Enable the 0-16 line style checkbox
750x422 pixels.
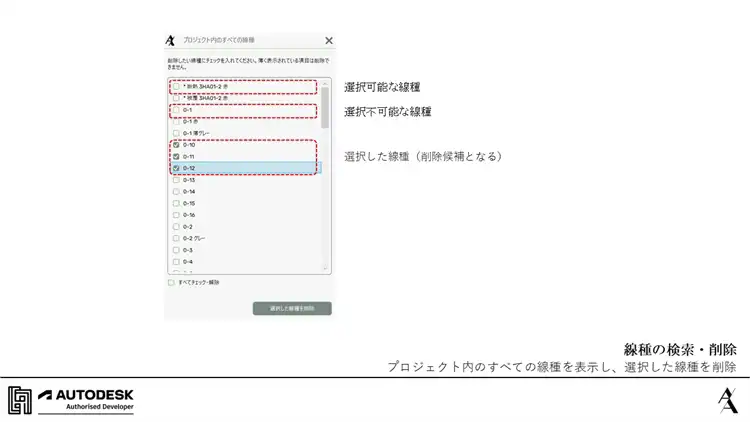pyautogui.click(x=176, y=215)
